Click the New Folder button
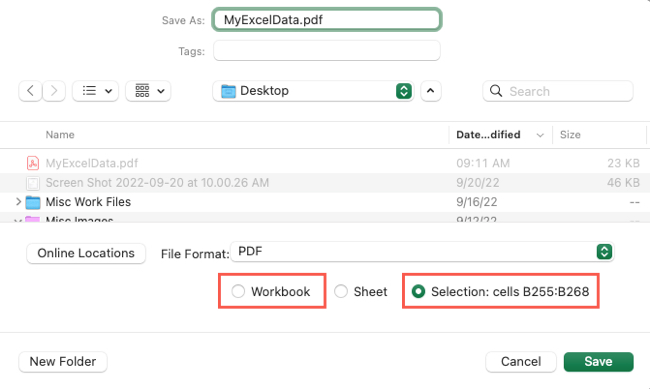Image resolution: width=650 pixels, height=389 pixels. tap(63, 362)
